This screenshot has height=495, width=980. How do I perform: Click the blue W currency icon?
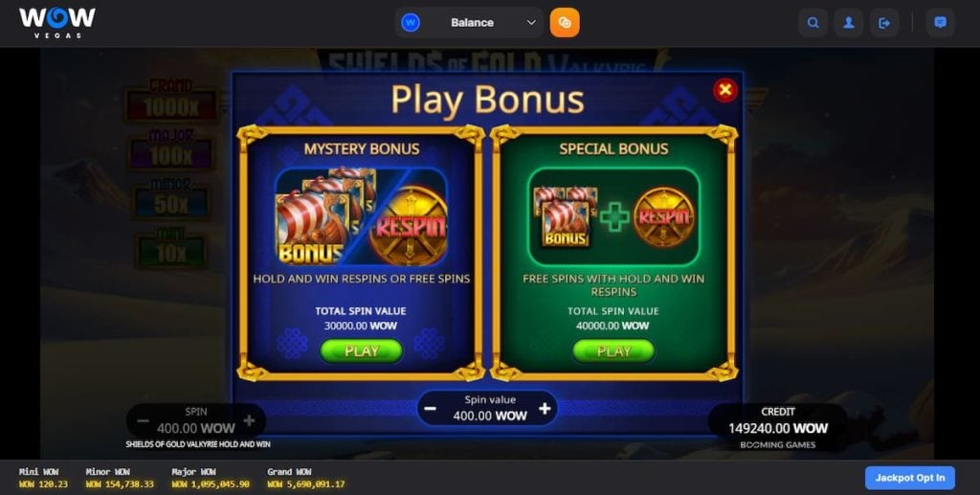click(411, 23)
